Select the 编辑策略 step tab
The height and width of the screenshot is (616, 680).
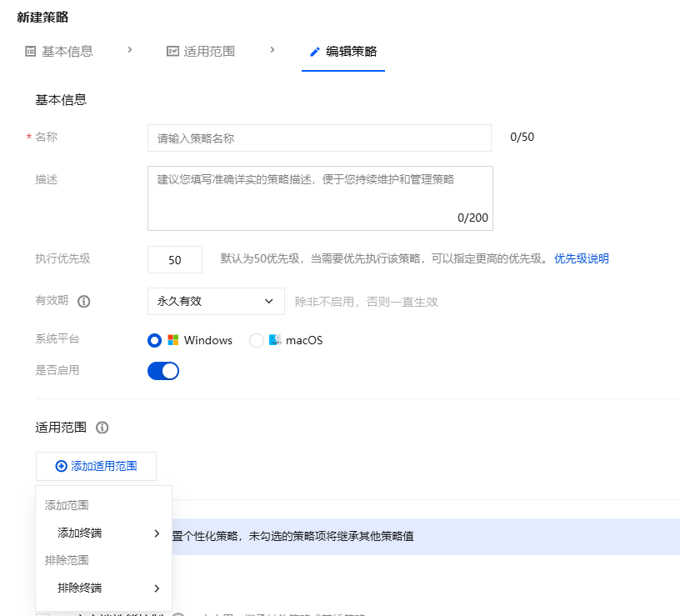click(343, 51)
